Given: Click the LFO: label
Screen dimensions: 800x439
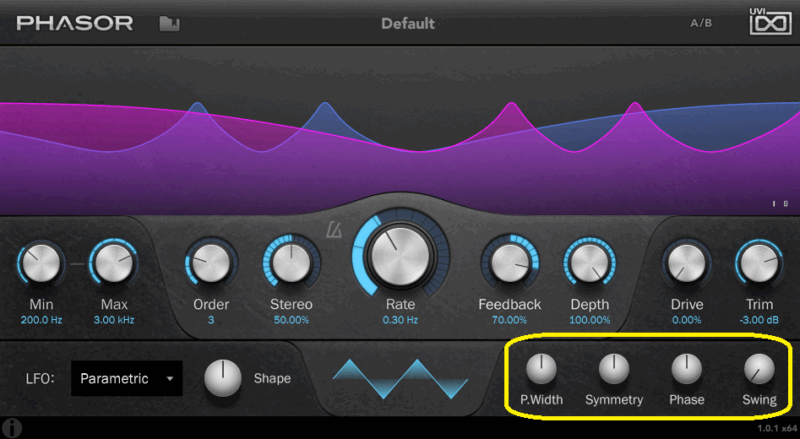Looking at the screenshot, I should click(40, 379).
